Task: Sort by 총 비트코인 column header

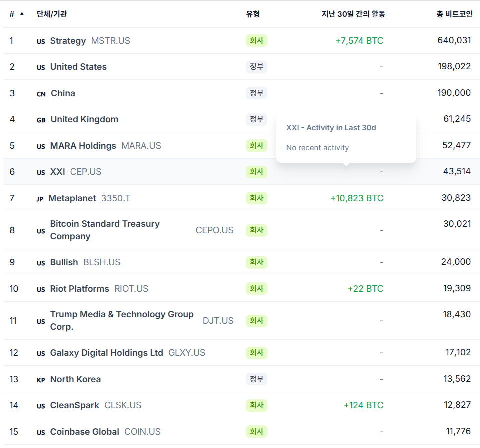Action: click(x=454, y=14)
